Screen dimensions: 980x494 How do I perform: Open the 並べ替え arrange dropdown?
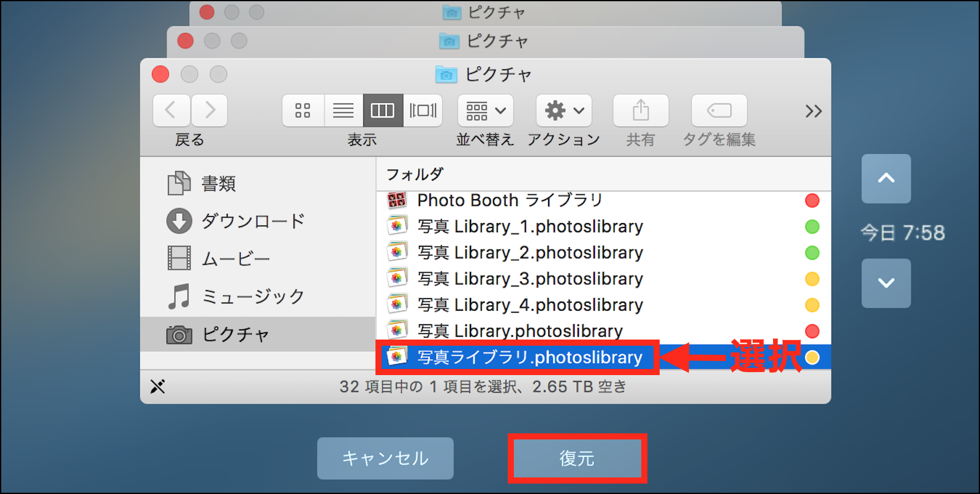(485, 110)
